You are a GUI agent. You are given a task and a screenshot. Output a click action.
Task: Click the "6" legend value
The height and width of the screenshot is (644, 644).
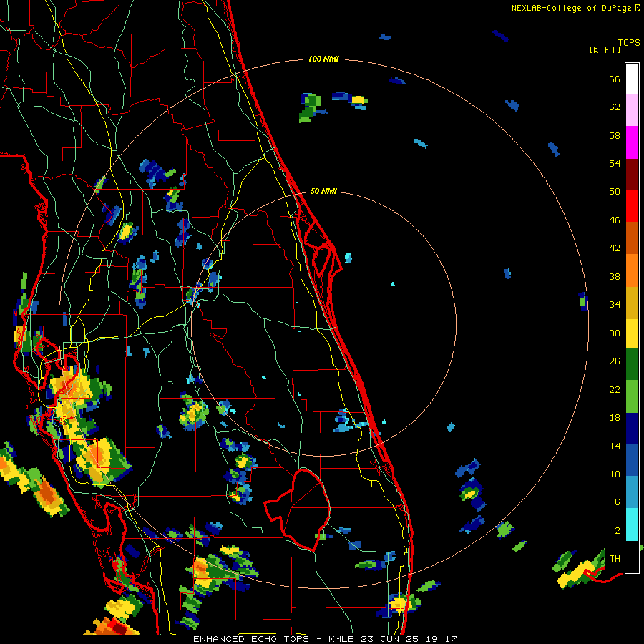pos(618,502)
